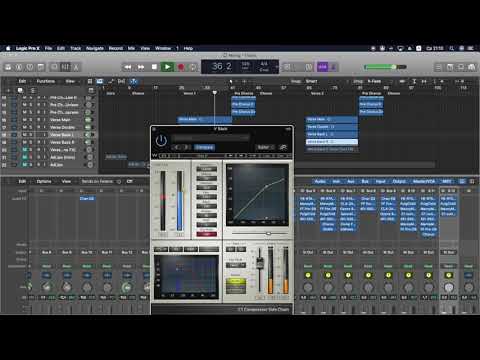Open the Editors scissors icon

point(76,67)
